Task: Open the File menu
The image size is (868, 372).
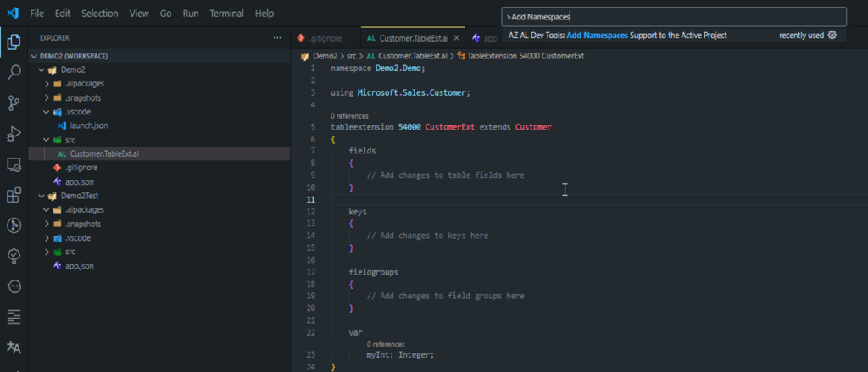Action: click(x=37, y=14)
